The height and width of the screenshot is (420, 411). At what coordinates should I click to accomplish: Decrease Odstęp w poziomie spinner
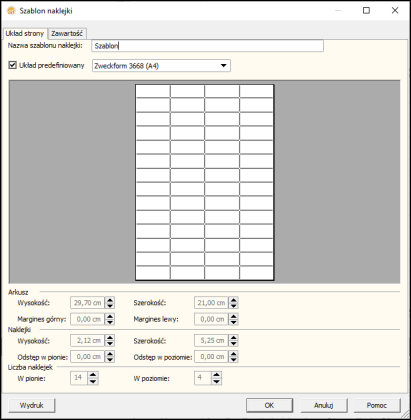click(233, 360)
